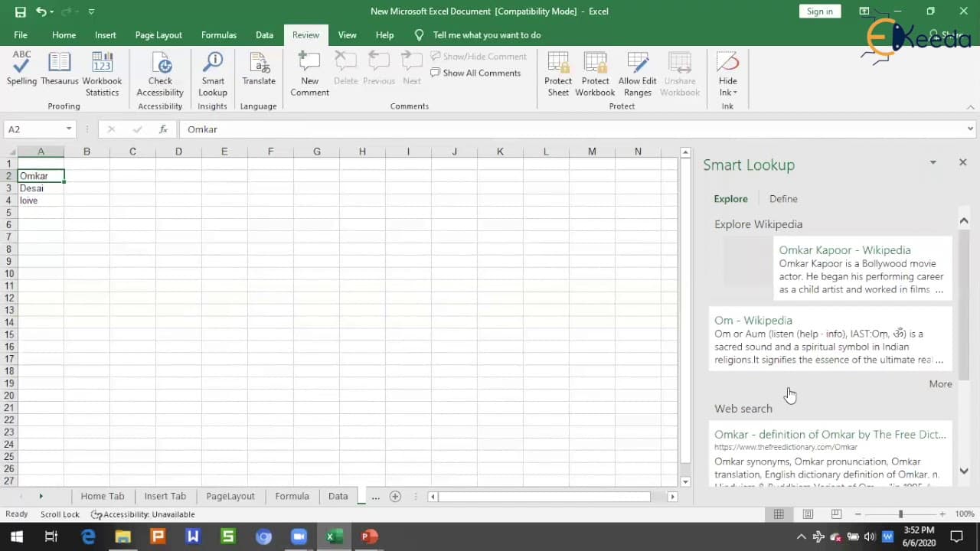This screenshot has height=551, width=980.
Task: Switch to the Formula sheet tab
Action: click(292, 496)
